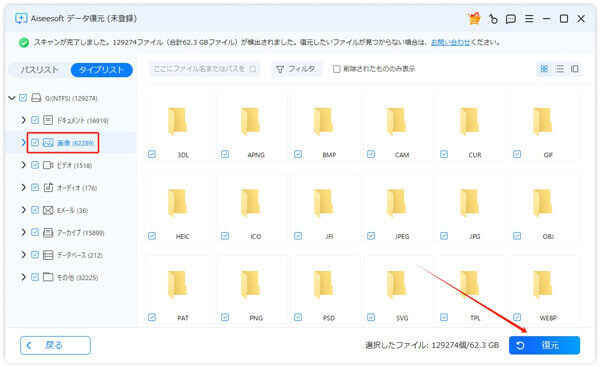
Task: Open the PSD folder
Action: click(323, 285)
